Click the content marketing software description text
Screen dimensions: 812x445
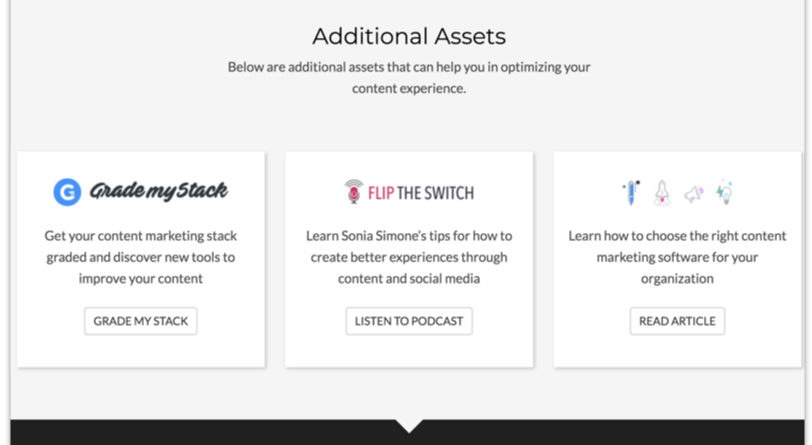pos(677,257)
